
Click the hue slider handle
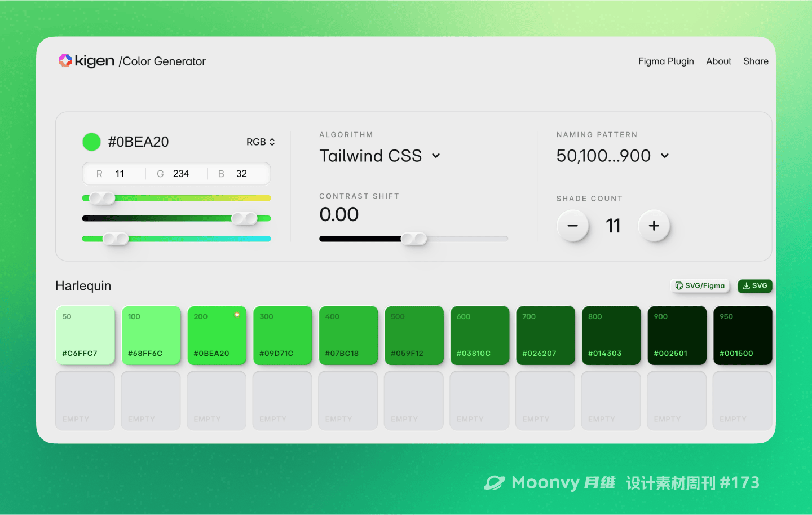(x=102, y=198)
